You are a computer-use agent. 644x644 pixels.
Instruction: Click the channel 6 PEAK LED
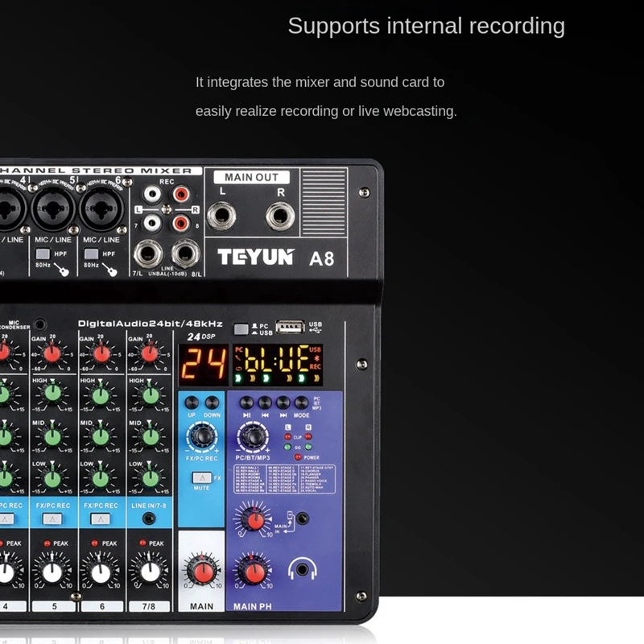coord(95,543)
